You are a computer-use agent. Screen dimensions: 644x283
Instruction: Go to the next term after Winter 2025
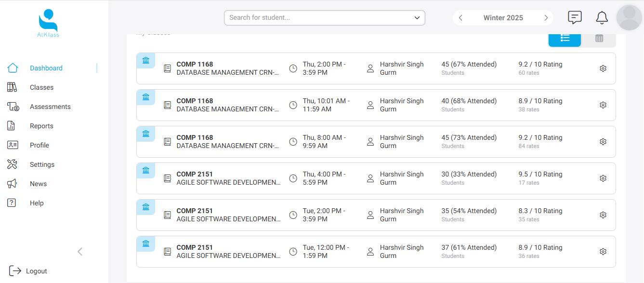pos(546,18)
